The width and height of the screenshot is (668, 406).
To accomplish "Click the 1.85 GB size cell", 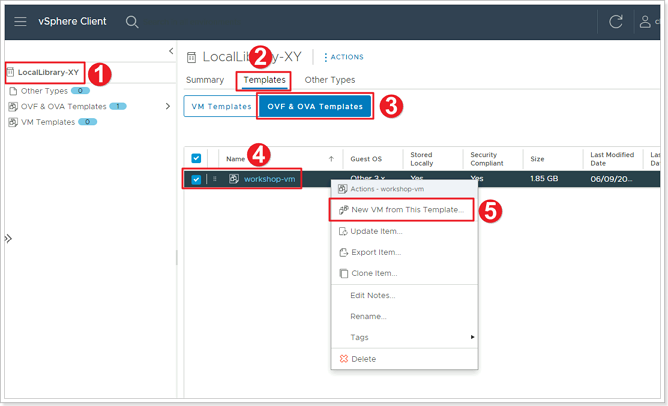I will pos(544,179).
